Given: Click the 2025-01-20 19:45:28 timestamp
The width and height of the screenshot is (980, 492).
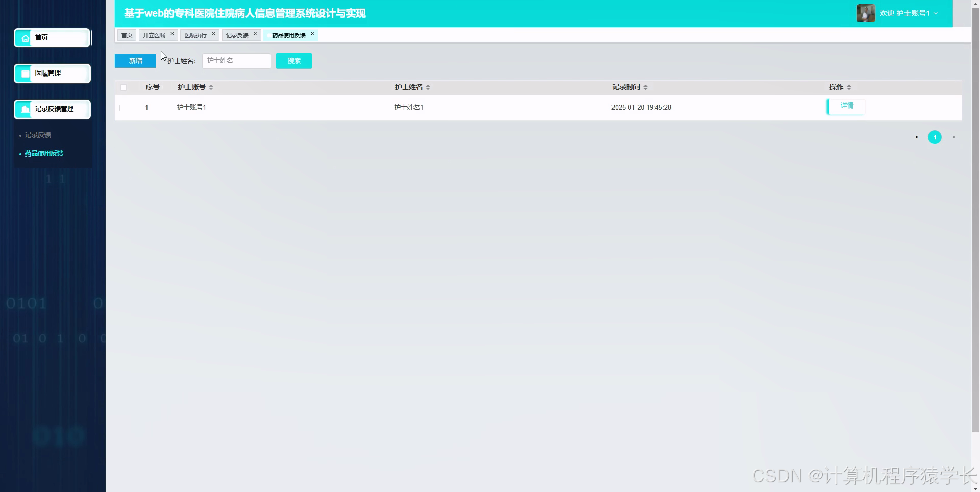Looking at the screenshot, I should [x=641, y=108].
